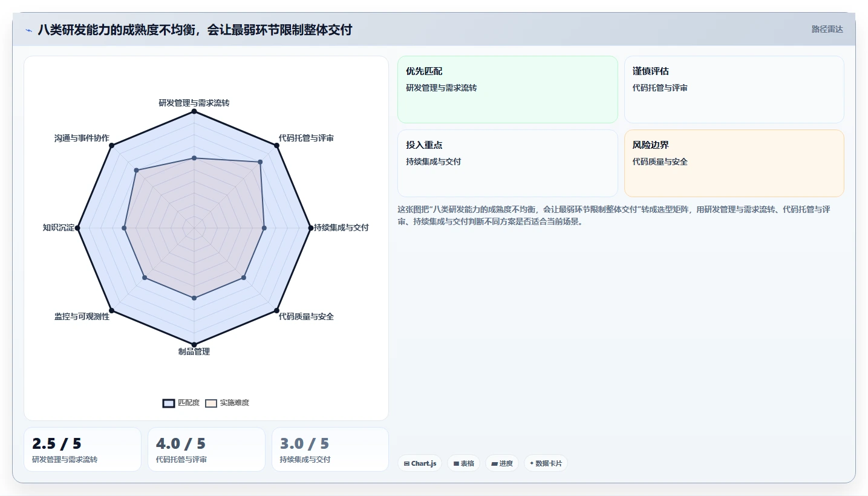Click the radar axis label 持续集成与交付
This screenshot has width=868, height=496.
click(x=341, y=227)
